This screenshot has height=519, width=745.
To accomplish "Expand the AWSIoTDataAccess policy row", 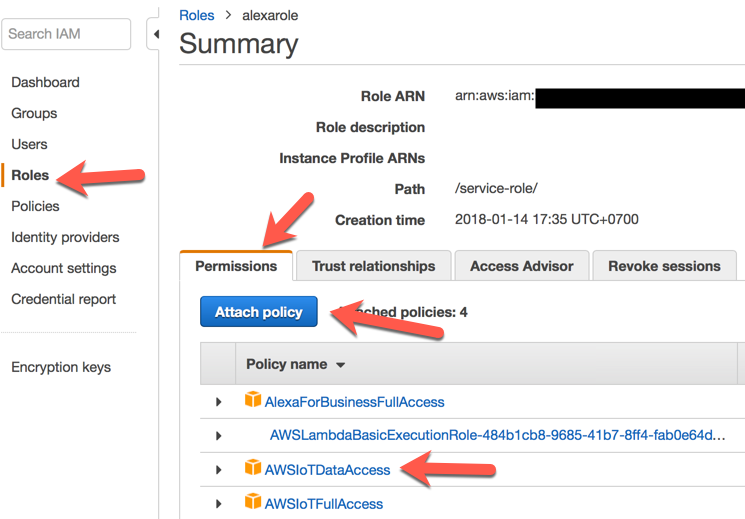I will 219,469.
